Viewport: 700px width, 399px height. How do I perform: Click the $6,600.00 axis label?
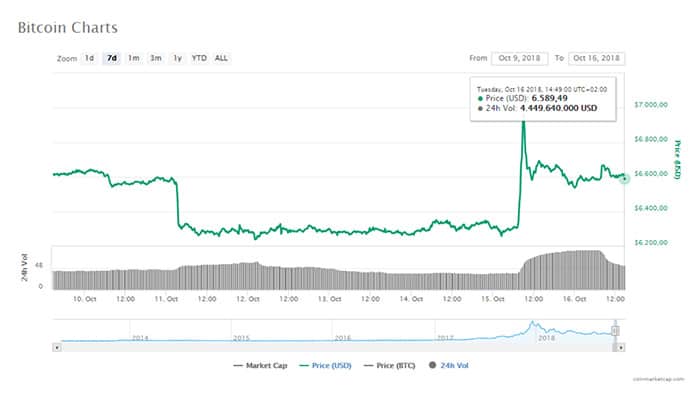[x=651, y=174]
